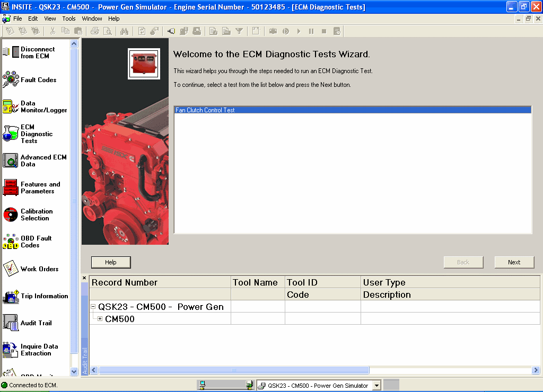Restore the inner ECM Diagnostic Tests window
This screenshot has width=543, height=392.
pyautogui.click(x=528, y=19)
